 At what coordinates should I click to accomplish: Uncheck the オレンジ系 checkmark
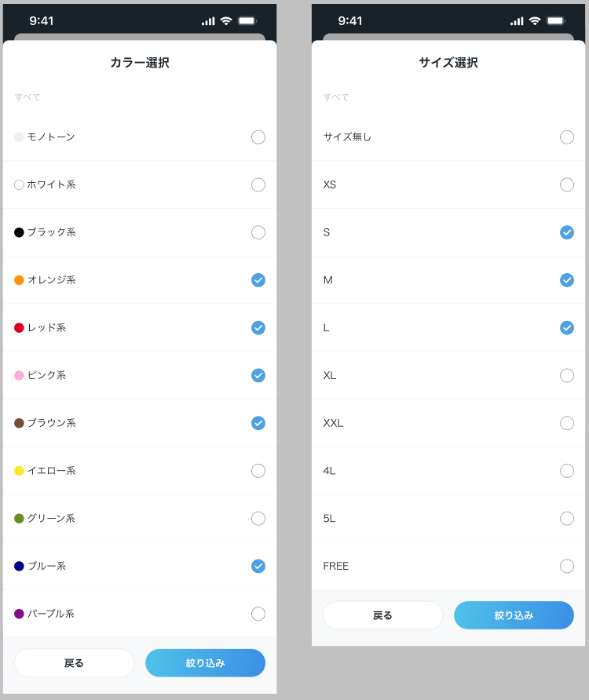[258, 280]
